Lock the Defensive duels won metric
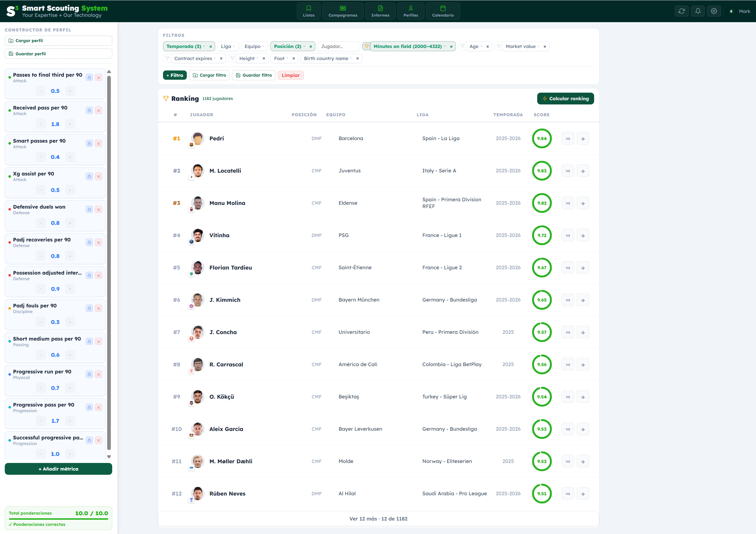756x534 pixels. (x=89, y=209)
